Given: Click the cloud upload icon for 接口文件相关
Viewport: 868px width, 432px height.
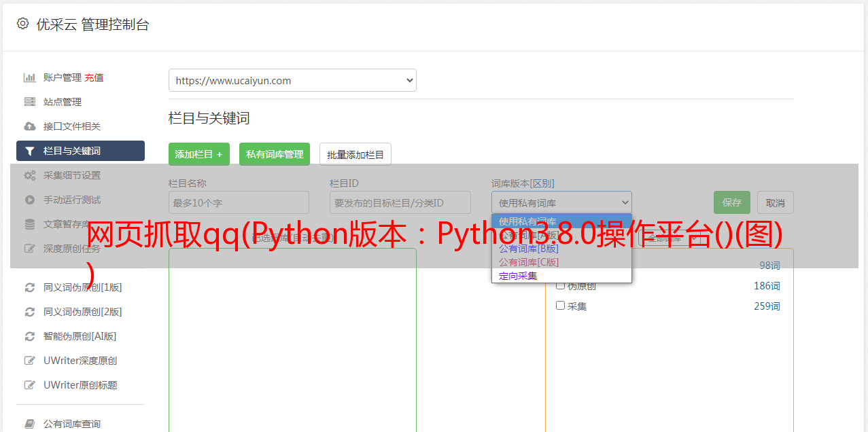Looking at the screenshot, I should click(29, 126).
